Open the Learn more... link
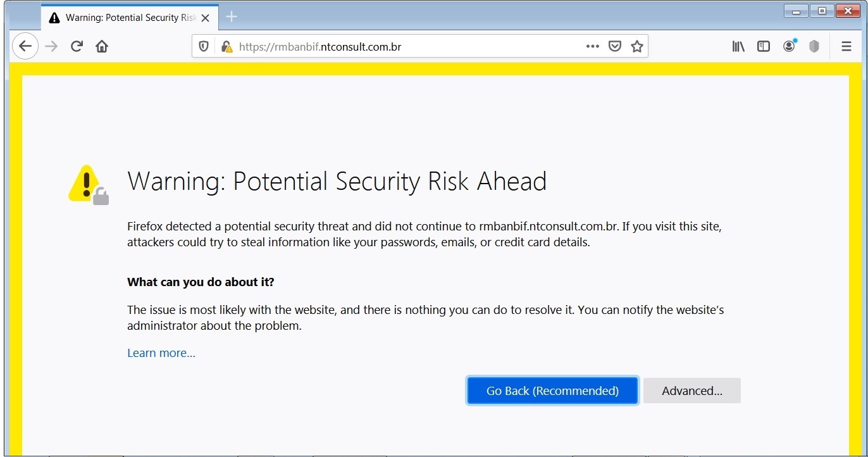The width and height of the screenshot is (868, 457). (161, 353)
